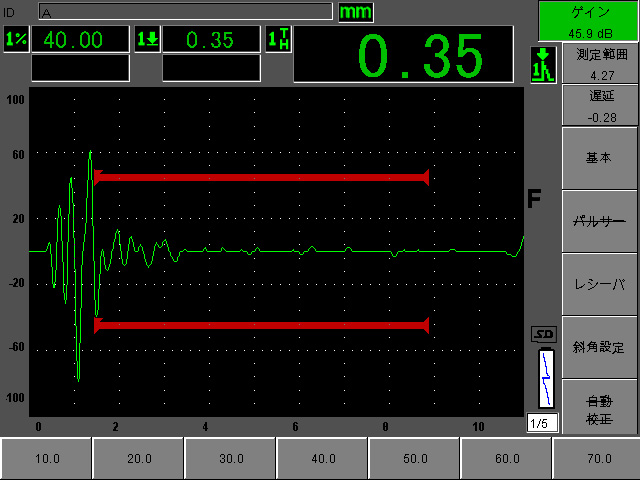
Task: Click the SD card status icon
Action: [544, 334]
